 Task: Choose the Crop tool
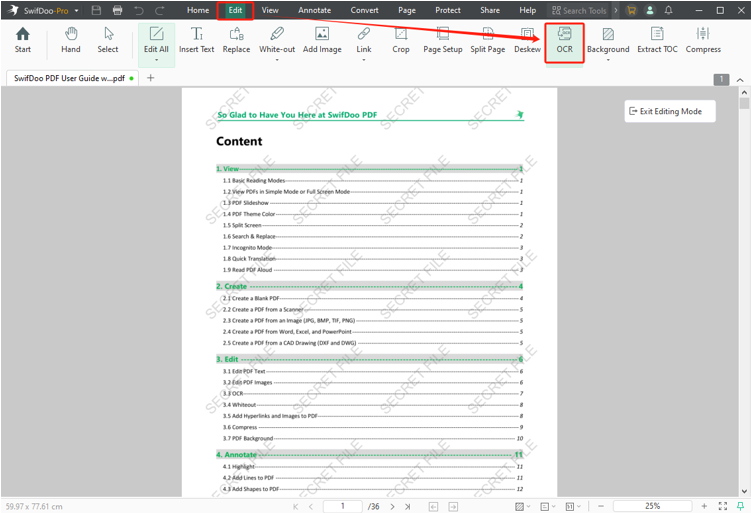(x=400, y=40)
